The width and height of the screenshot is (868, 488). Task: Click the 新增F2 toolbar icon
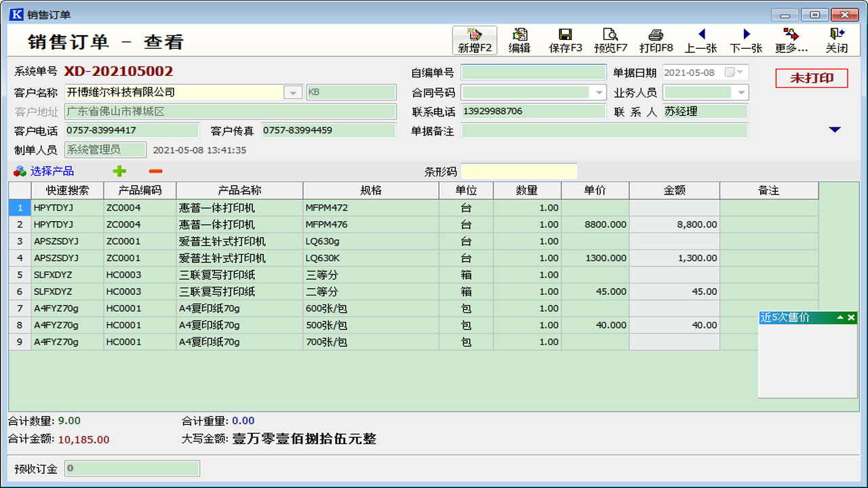pos(475,40)
